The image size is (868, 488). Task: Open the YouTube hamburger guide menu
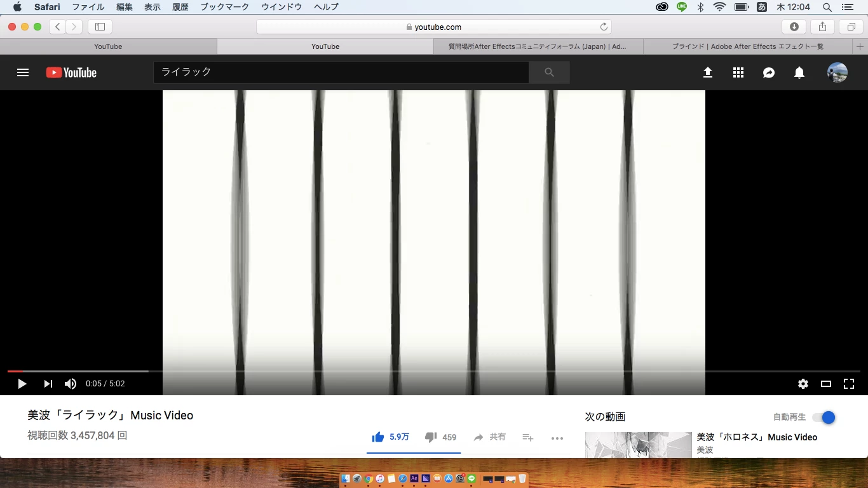[x=23, y=72]
